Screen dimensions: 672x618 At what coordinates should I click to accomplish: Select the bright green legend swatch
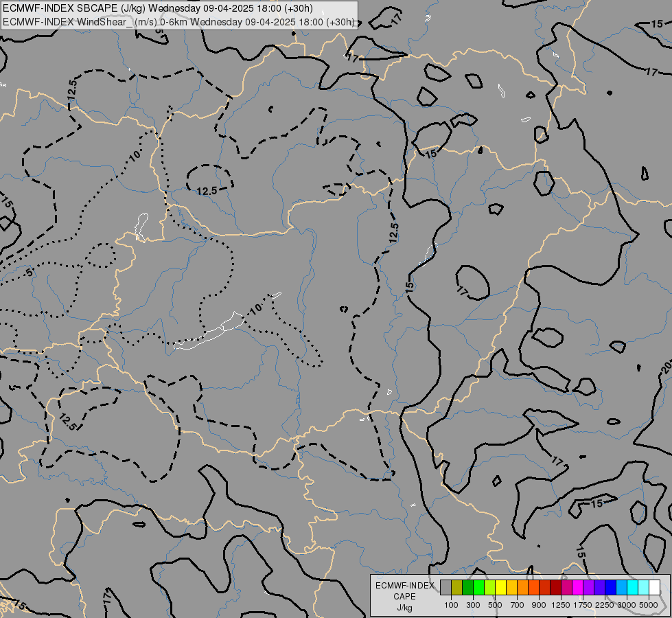[x=478, y=588]
